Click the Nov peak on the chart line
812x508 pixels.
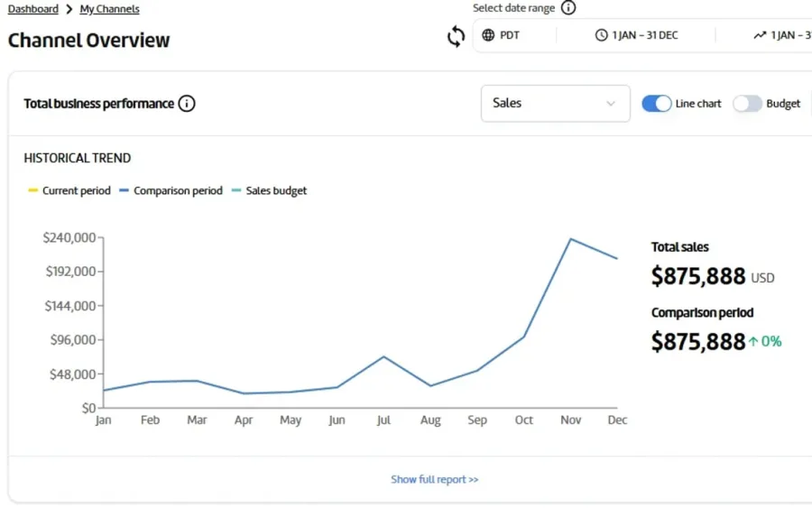[x=570, y=239]
